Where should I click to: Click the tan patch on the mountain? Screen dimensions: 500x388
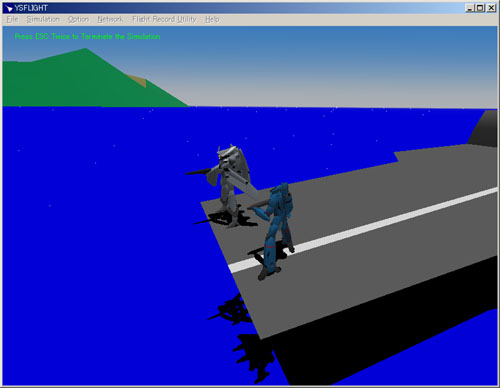pyautogui.click(x=137, y=81)
